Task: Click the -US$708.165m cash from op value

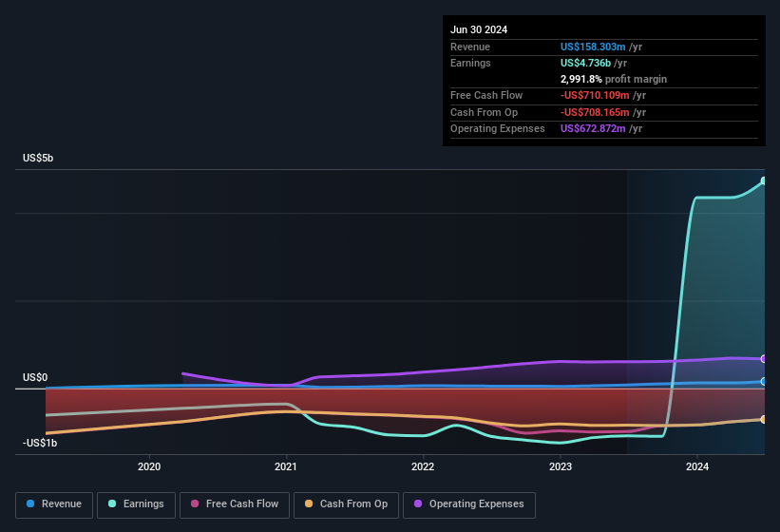Action: click(x=595, y=112)
